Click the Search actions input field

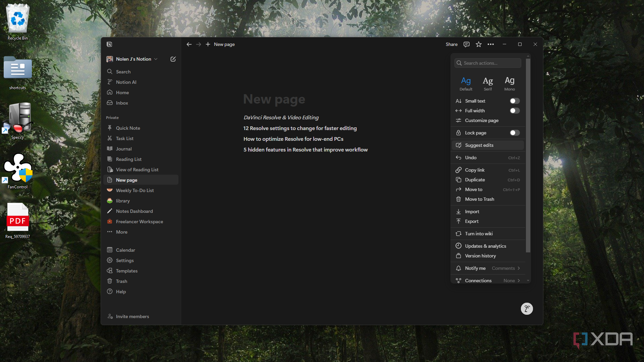(x=488, y=63)
